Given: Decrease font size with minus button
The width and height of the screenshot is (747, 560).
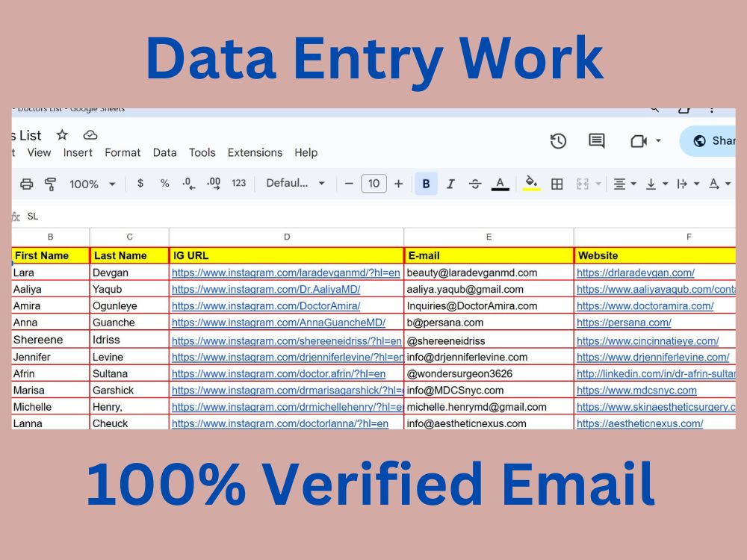Looking at the screenshot, I should click(x=349, y=184).
